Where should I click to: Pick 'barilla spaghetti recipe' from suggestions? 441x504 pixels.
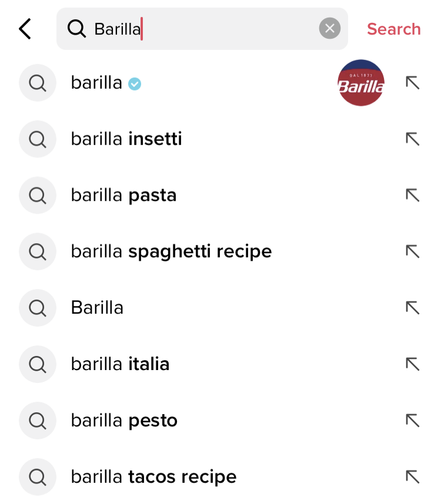click(171, 252)
